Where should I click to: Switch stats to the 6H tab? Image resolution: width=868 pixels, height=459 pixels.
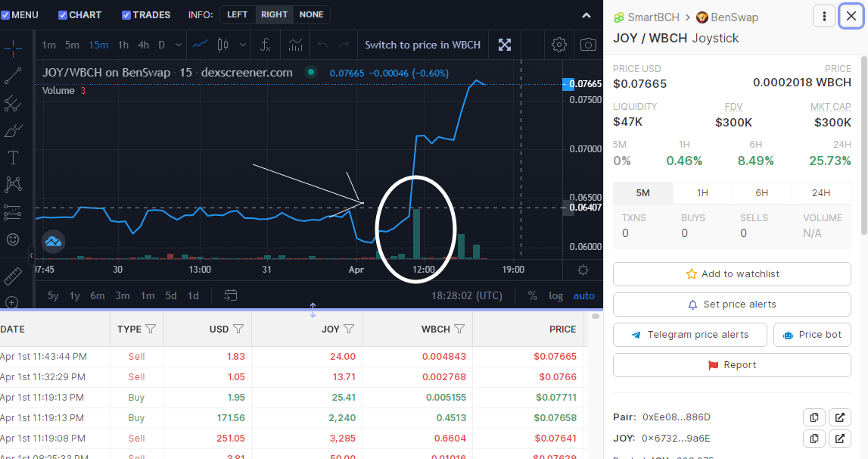pos(762,193)
